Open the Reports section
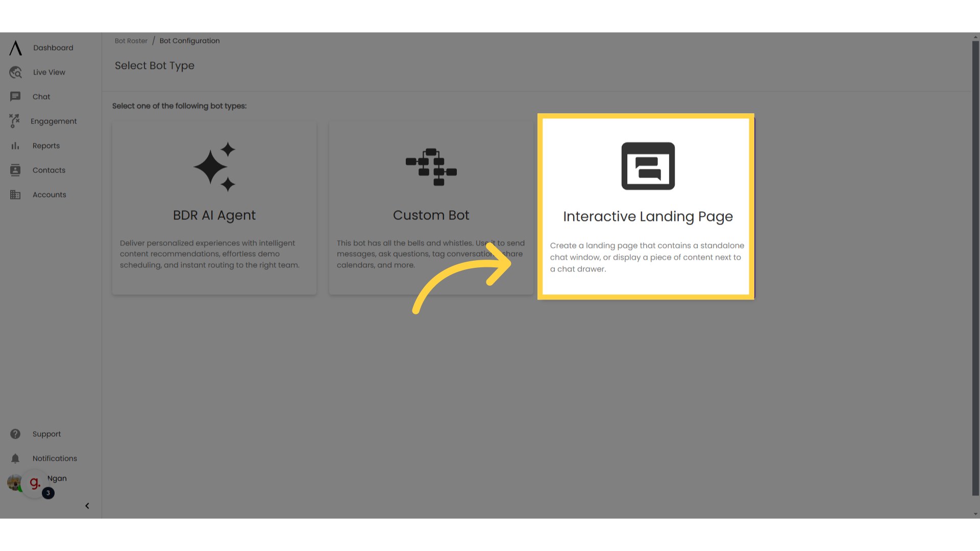 click(x=46, y=145)
